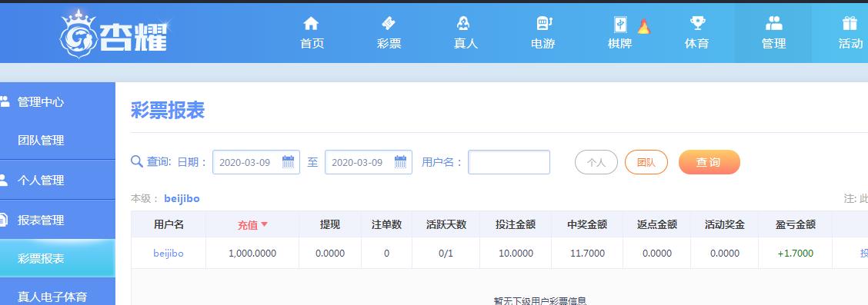Image resolution: width=868 pixels, height=305 pixels.
Task: Select the 彩票 lottery ticket icon
Action: coord(389,23)
